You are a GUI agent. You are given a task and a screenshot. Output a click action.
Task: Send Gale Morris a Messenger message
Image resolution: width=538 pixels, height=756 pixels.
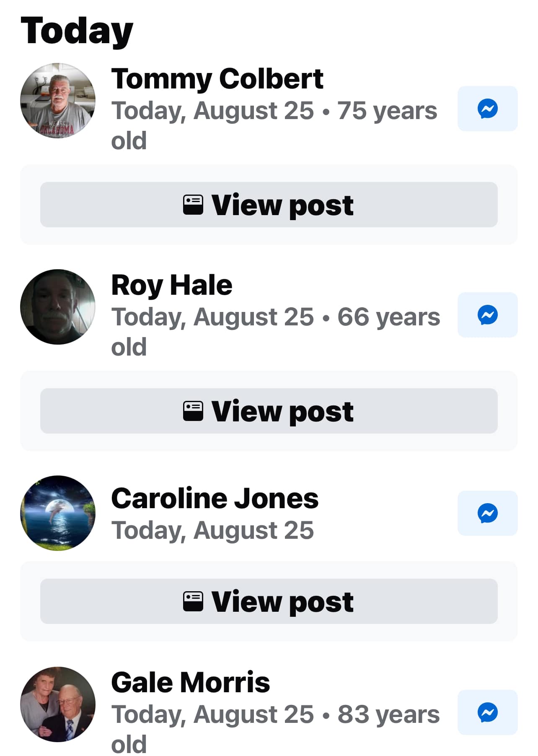pyautogui.click(x=487, y=712)
